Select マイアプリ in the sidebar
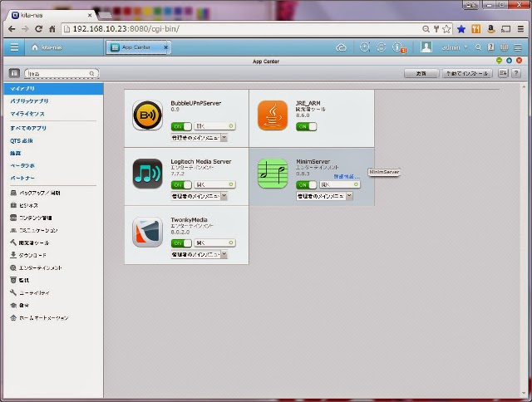This screenshot has height=402, width=532. pyautogui.click(x=53, y=89)
